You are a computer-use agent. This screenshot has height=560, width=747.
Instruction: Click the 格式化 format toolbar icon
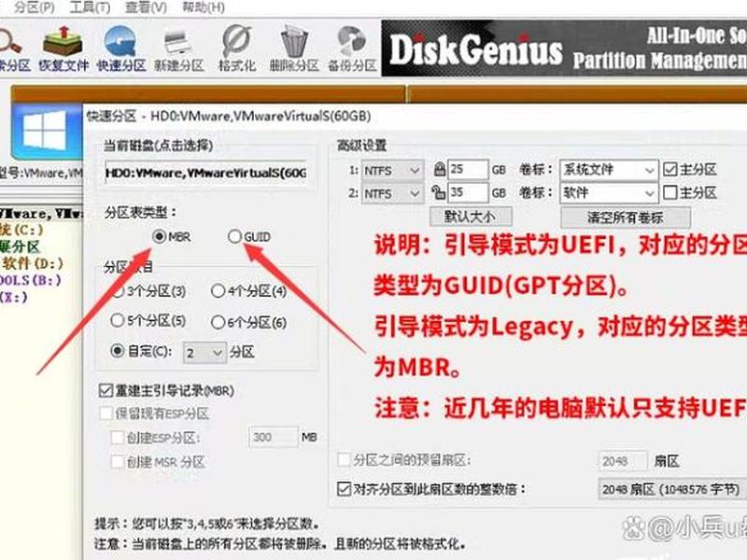pyautogui.click(x=237, y=49)
